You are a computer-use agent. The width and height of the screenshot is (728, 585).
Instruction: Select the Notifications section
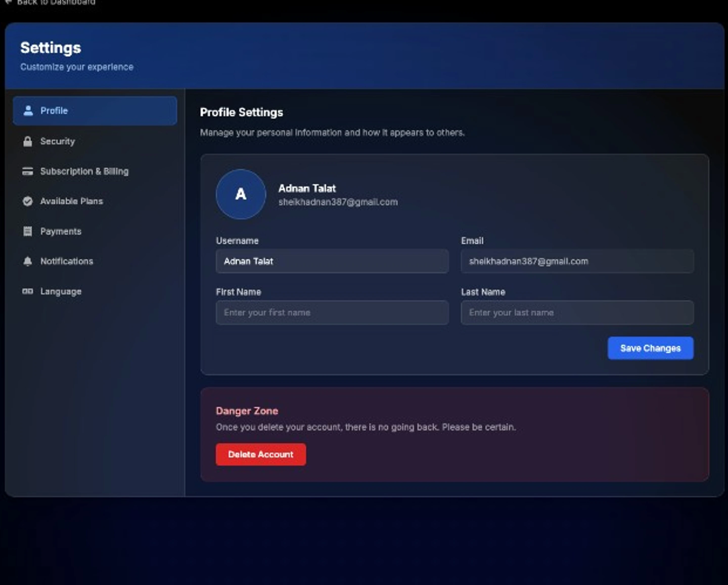tap(95, 261)
